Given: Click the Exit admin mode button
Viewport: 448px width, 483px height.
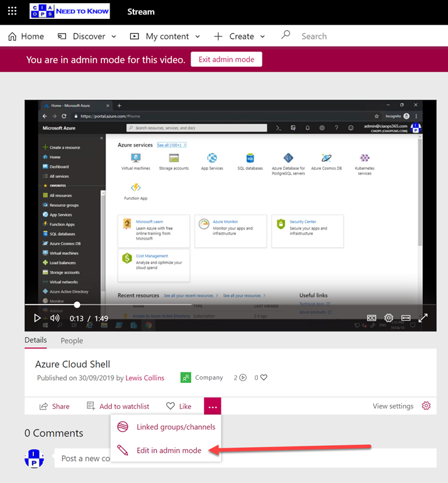Looking at the screenshot, I should coord(227,59).
